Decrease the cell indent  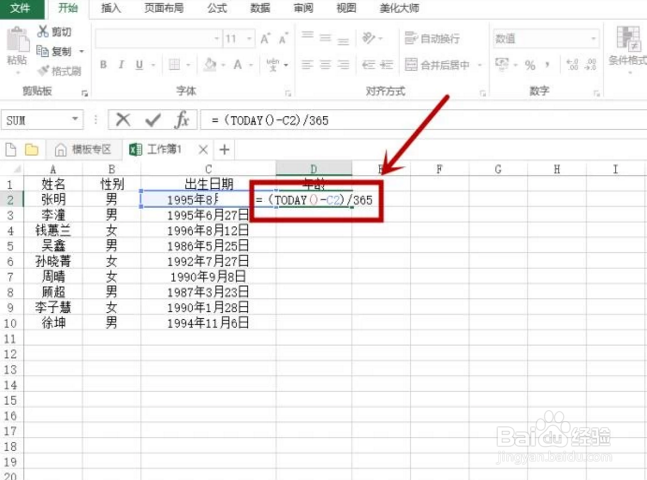click(x=368, y=64)
